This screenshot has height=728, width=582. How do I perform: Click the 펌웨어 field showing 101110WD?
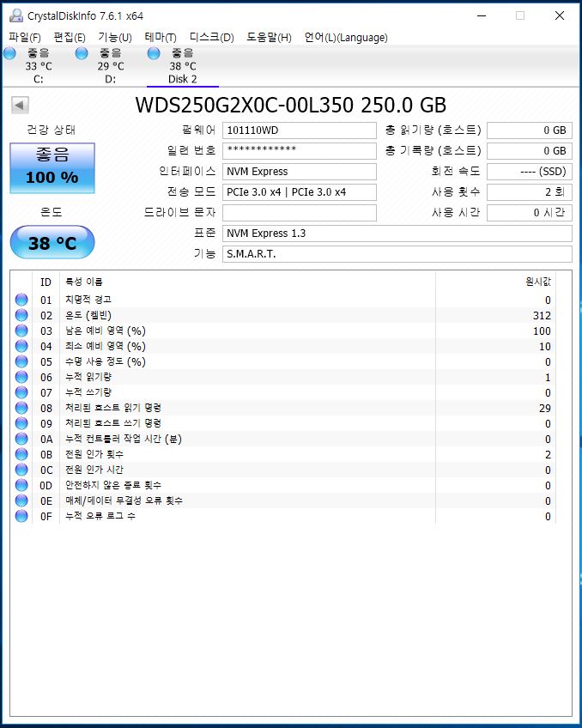(x=299, y=130)
